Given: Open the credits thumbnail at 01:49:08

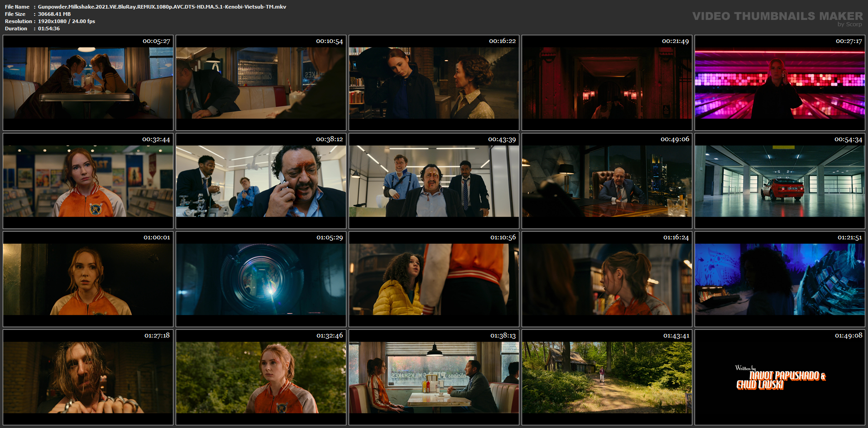Looking at the screenshot, I should pyautogui.click(x=780, y=377).
